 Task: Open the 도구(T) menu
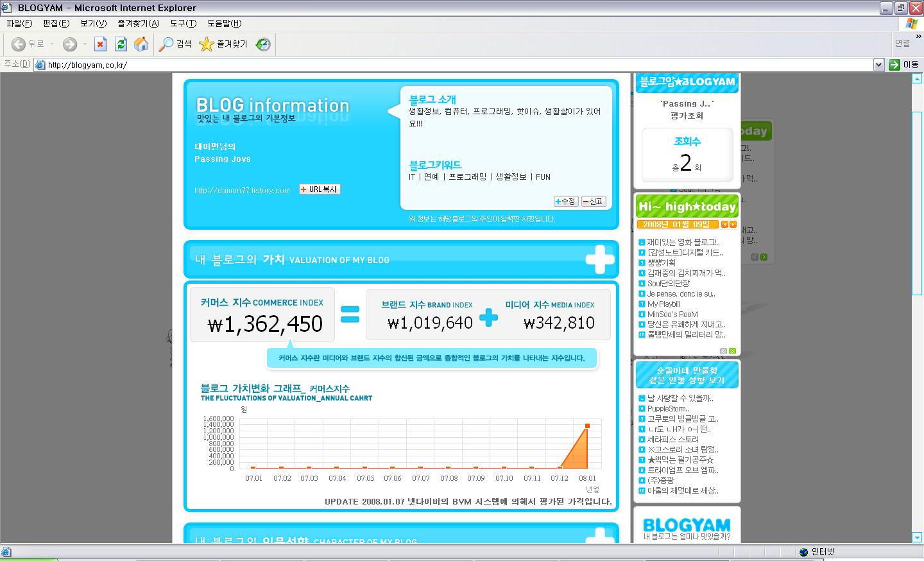[183, 23]
